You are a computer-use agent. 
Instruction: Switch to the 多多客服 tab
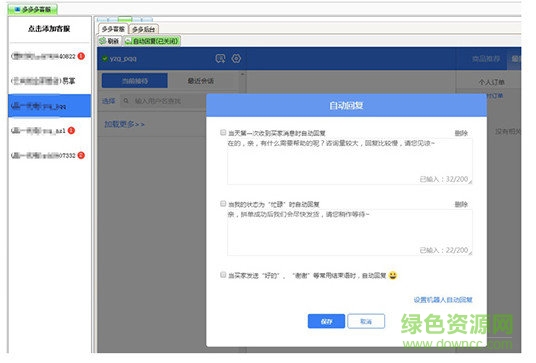click(x=113, y=29)
